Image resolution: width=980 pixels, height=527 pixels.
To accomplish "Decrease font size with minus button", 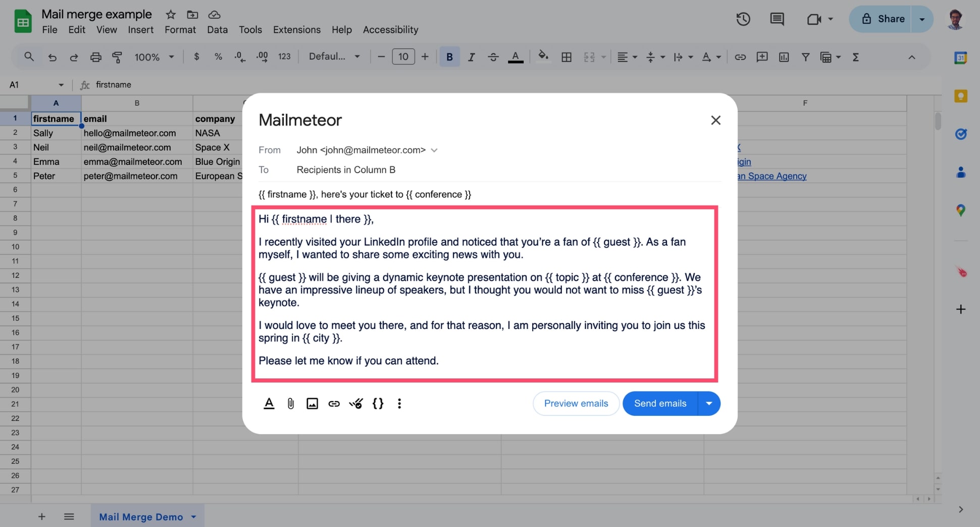I will click(x=381, y=57).
